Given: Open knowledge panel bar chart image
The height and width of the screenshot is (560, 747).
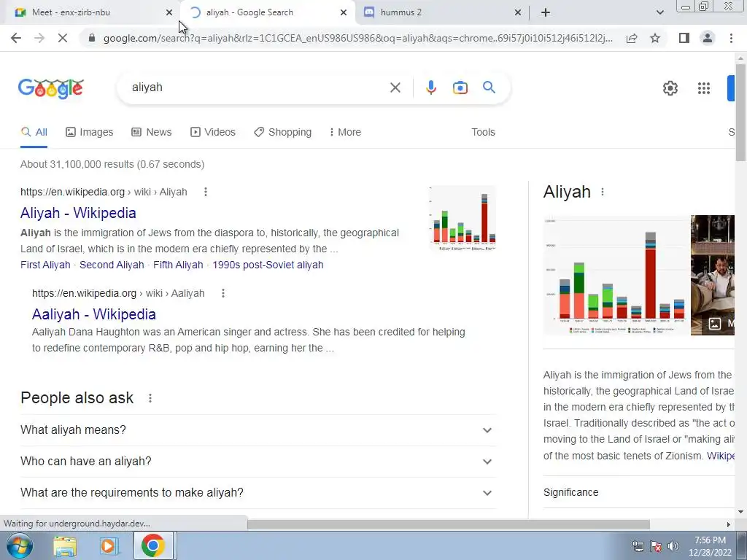Looking at the screenshot, I should pyautogui.click(x=616, y=275).
